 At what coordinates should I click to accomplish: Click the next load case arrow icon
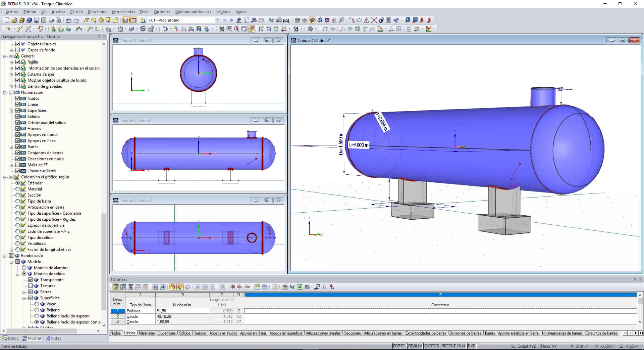pos(231,20)
